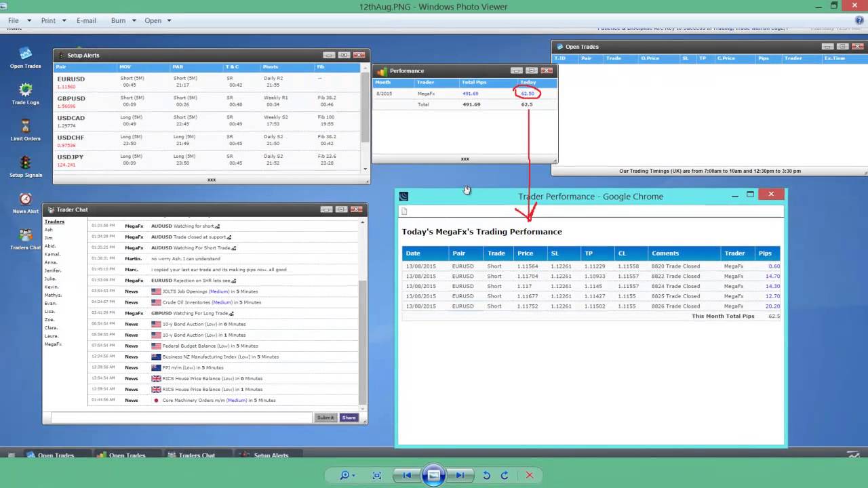This screenshot has width=868, height=488.
Task: Rotate the photo clockwise
Action: click(505, 476)
